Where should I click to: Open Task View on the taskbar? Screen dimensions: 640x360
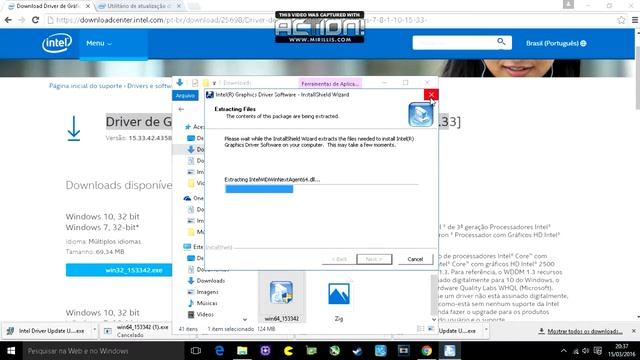tap(196, 351)
